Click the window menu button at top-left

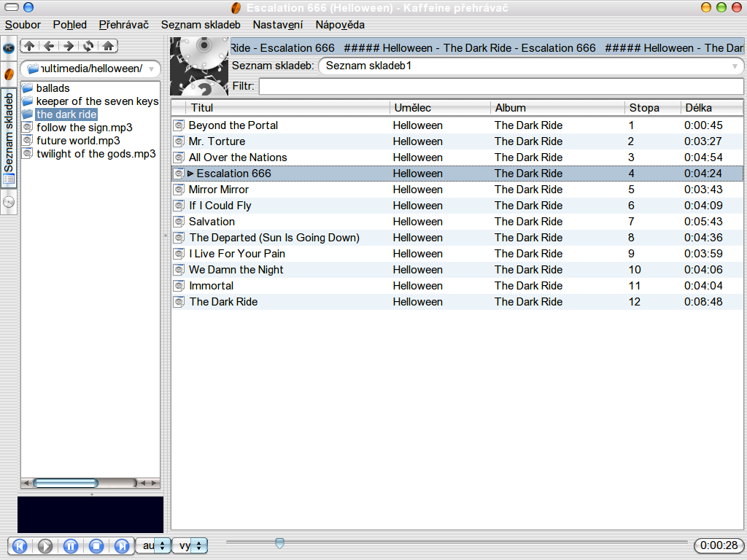(11, 7)
